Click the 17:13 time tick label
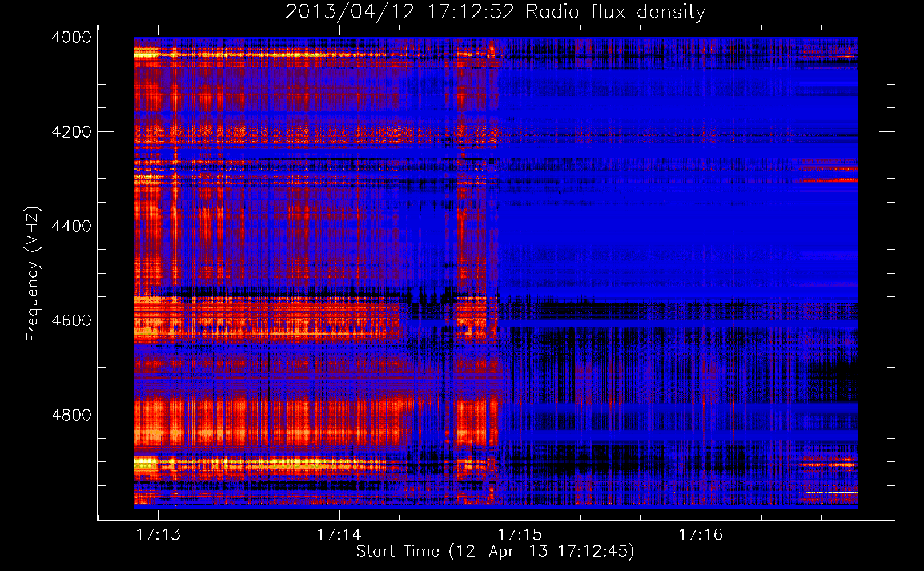The width and height of the screenshot is (924, 571). [x=158, y=534]
